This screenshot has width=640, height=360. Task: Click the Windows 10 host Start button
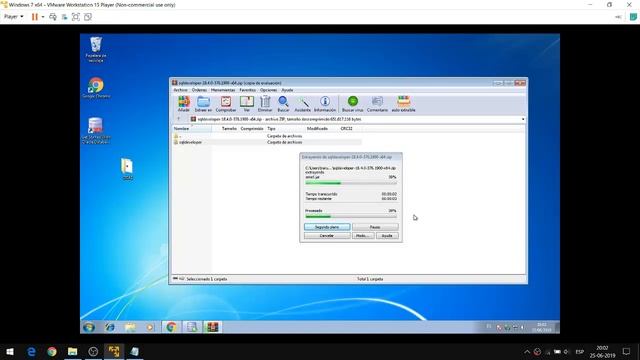[10, 351]
